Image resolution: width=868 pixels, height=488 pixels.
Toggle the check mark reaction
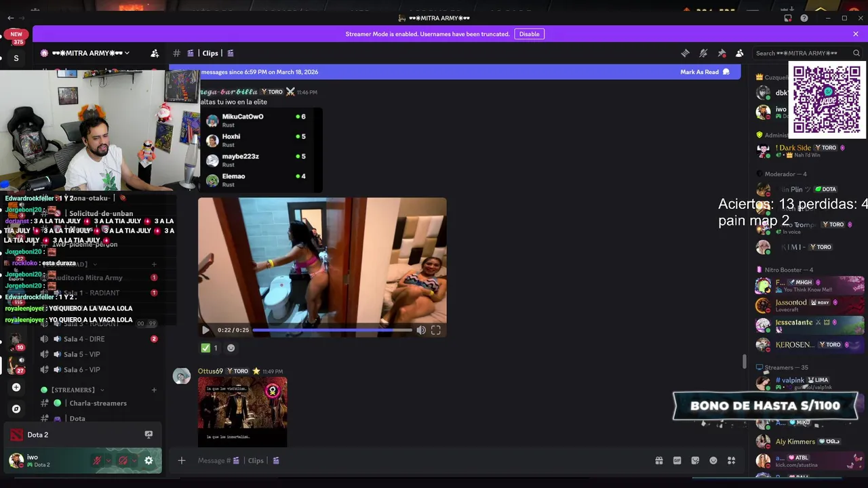point(210,348)
